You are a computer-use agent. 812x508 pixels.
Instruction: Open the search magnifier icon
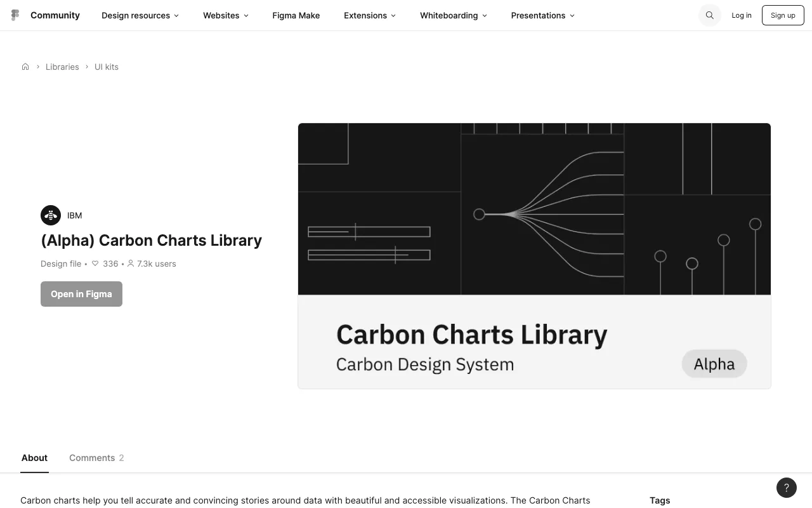click(x=710, y=15)
